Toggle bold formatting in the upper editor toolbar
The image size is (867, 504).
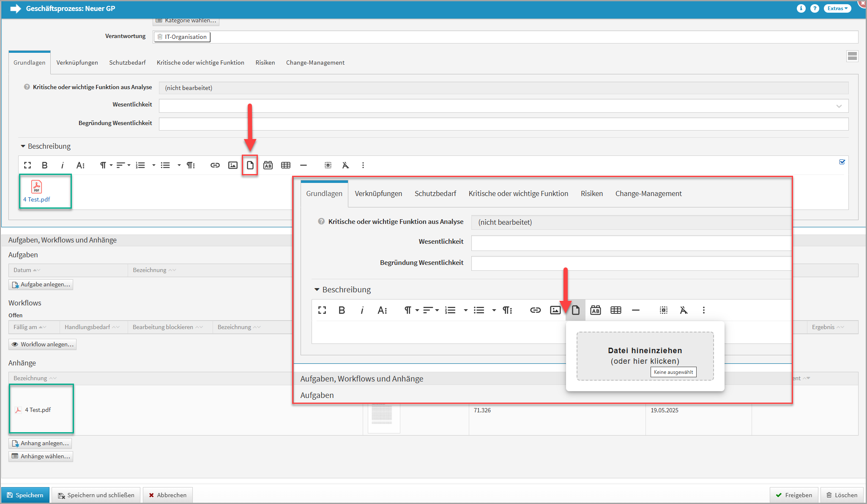coord(44,165)
